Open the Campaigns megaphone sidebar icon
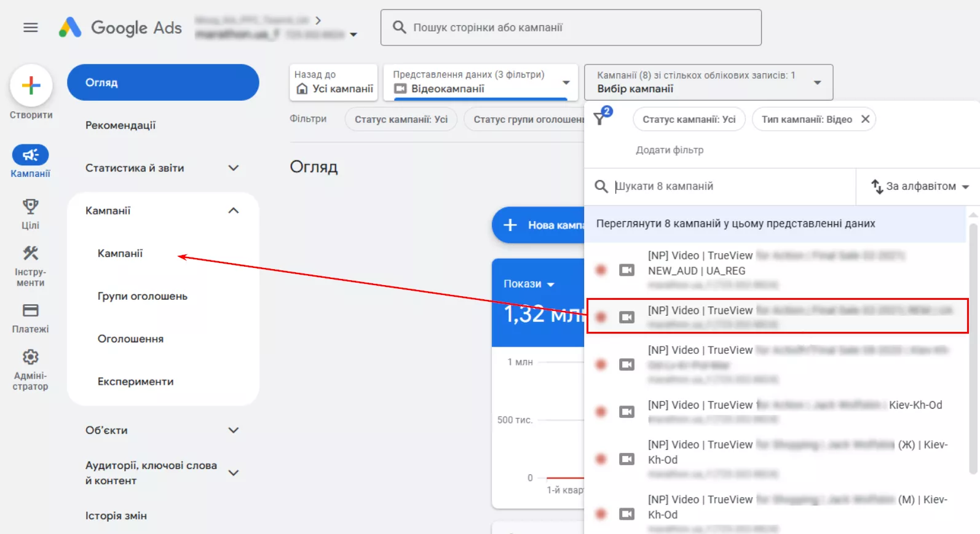 [30, 155]
